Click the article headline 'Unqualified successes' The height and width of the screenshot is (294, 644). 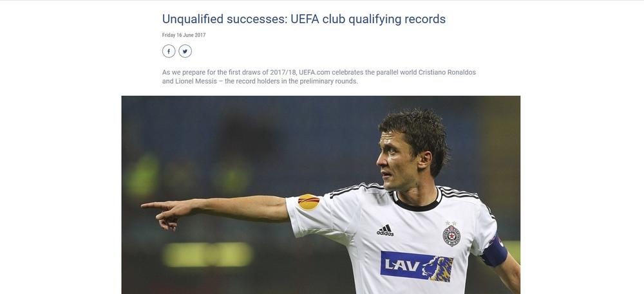click(x=223, y=19)
